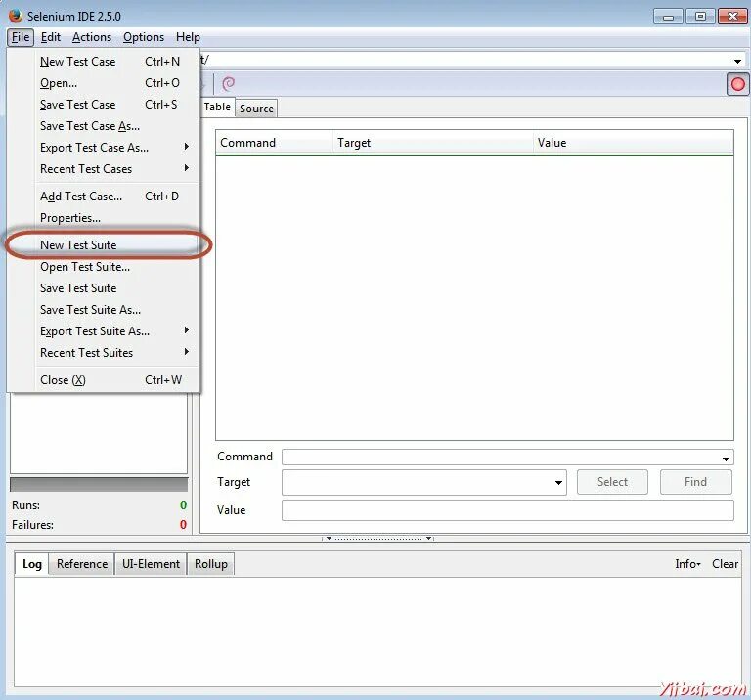Click the Select button
751x700 pixels.
click(612, 482)
